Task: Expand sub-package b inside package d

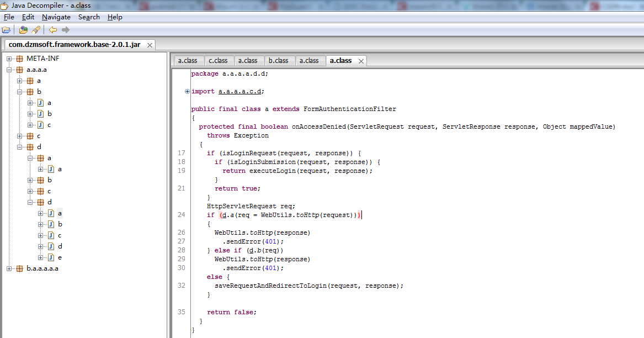Action: point(30,181)
